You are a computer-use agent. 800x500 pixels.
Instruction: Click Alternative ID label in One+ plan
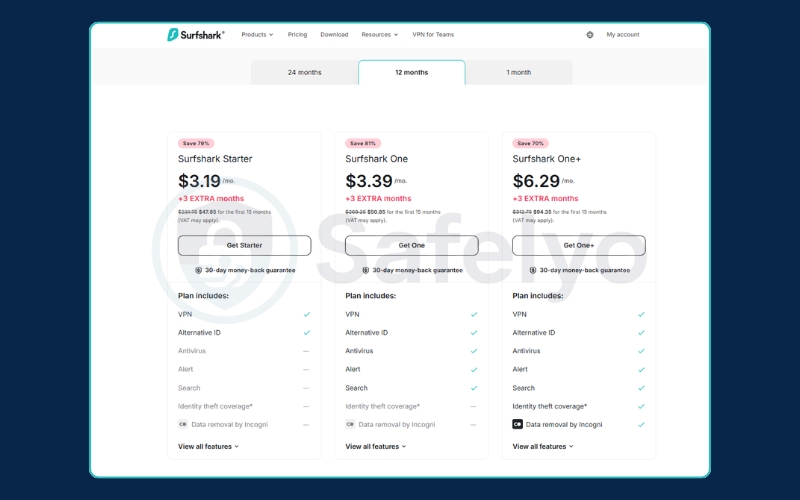pos(534,333)
